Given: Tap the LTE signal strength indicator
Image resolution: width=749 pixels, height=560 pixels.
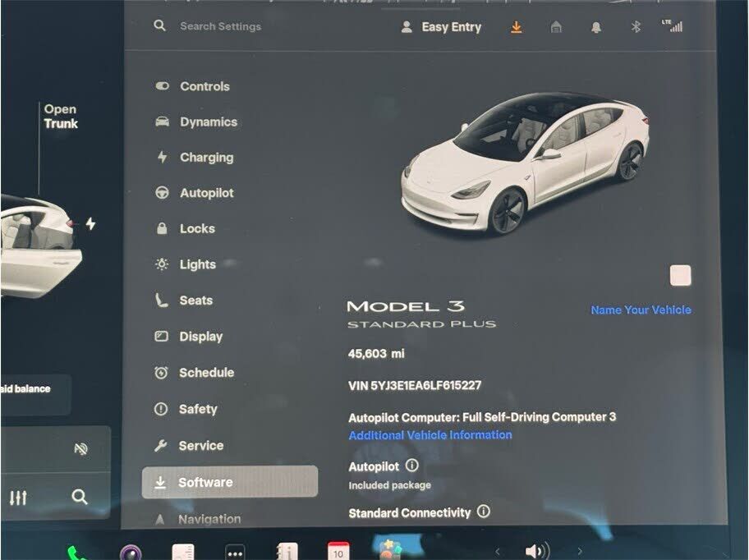Looking at the screenshot, I should point(672,25).
